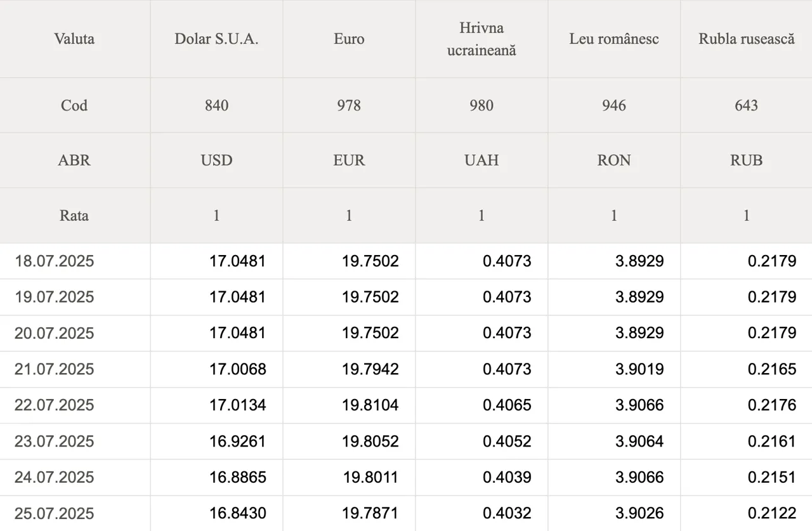Image resolution: width=812 pixels, height=531 pixels.
Task: Click the Leu românesc column header
Action: (614, 39)
